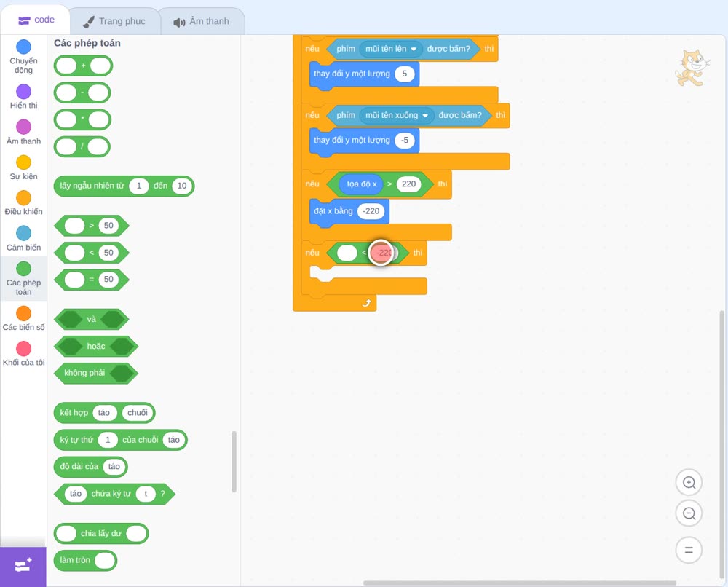Click the highlighted -220 field in less-than block
The width and height of the screenshot is (728, 587).
point(384,253)
